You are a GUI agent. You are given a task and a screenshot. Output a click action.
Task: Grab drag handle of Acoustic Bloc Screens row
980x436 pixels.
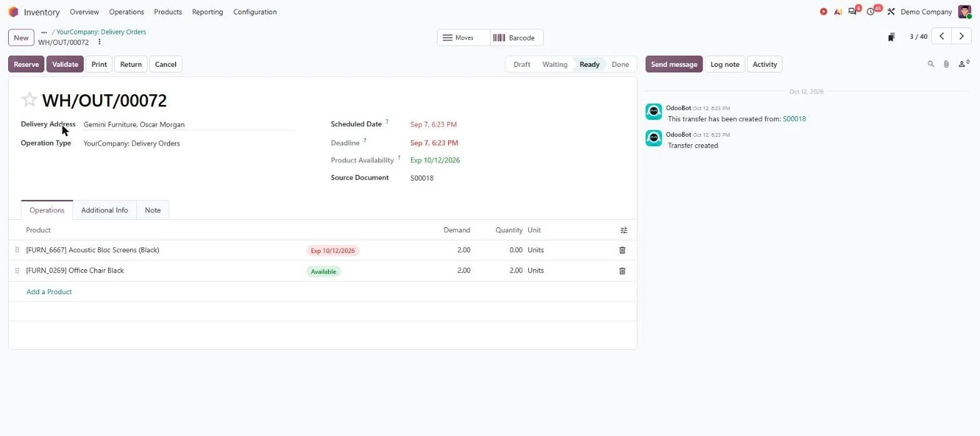click(17, 250)
